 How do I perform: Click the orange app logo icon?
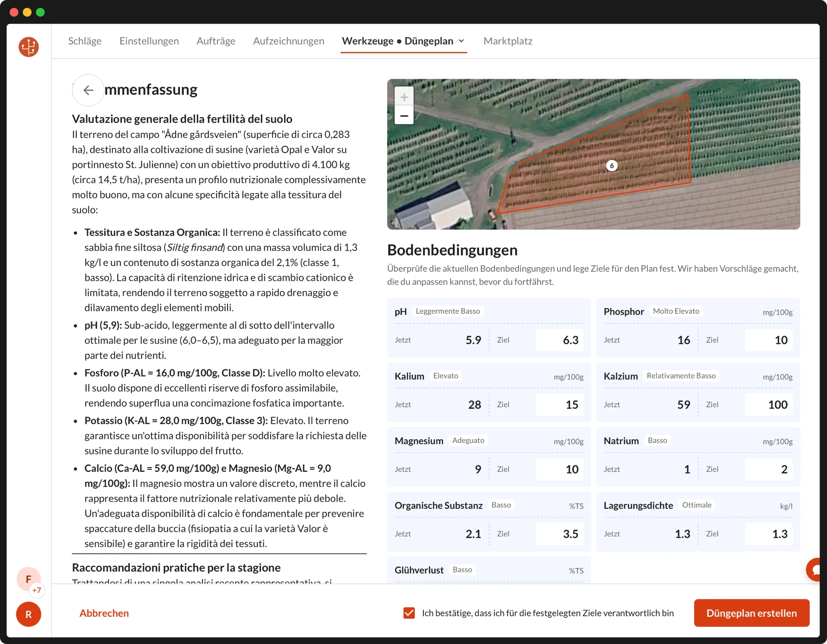tap(28, 47)
